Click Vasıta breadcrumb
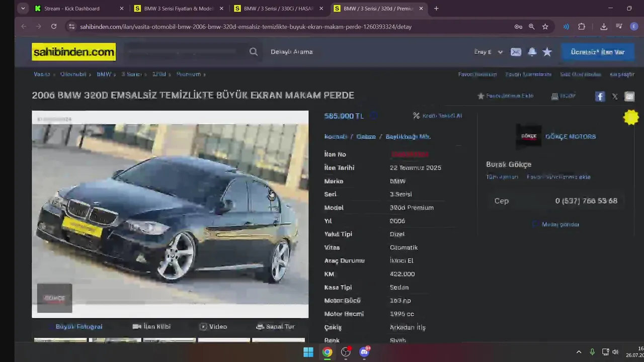 (x=42, y=74)
